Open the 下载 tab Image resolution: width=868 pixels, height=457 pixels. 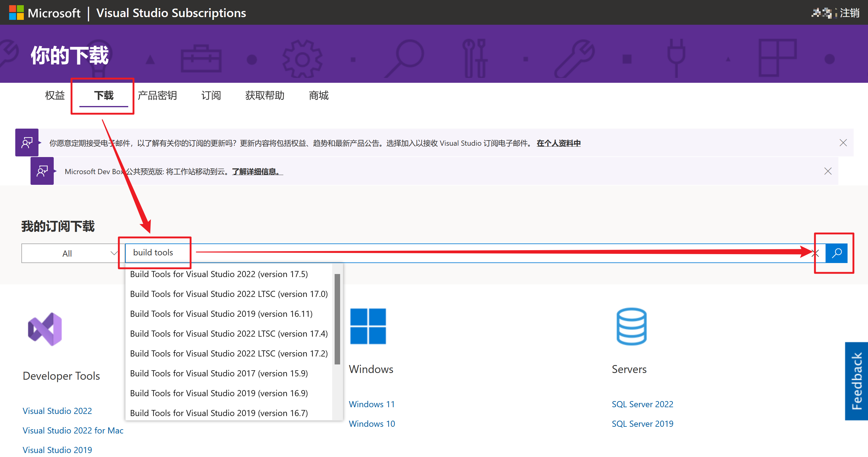(104, 95)
